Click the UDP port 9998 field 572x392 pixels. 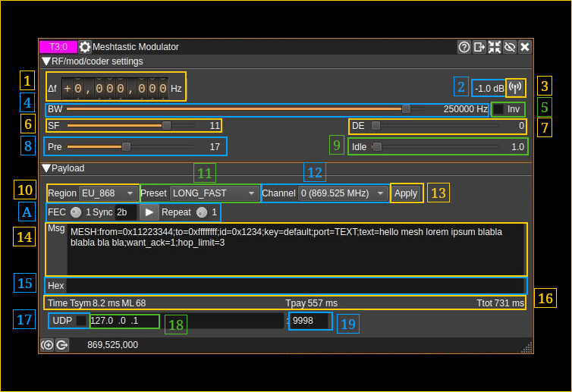(310, 321)
